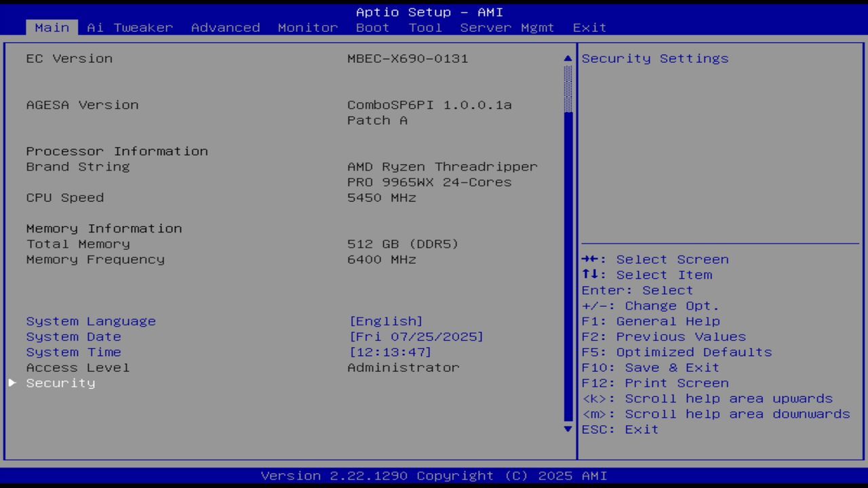Viewport: 868px width, 488px height.
Task: Switch to Server Mgmt tab
Action: click(x=507, y=28)
